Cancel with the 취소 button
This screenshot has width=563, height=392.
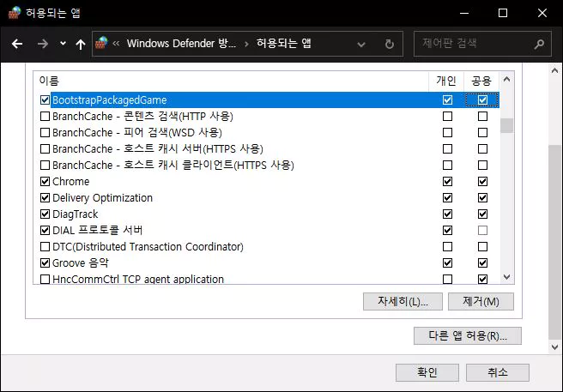pos(498,372)
